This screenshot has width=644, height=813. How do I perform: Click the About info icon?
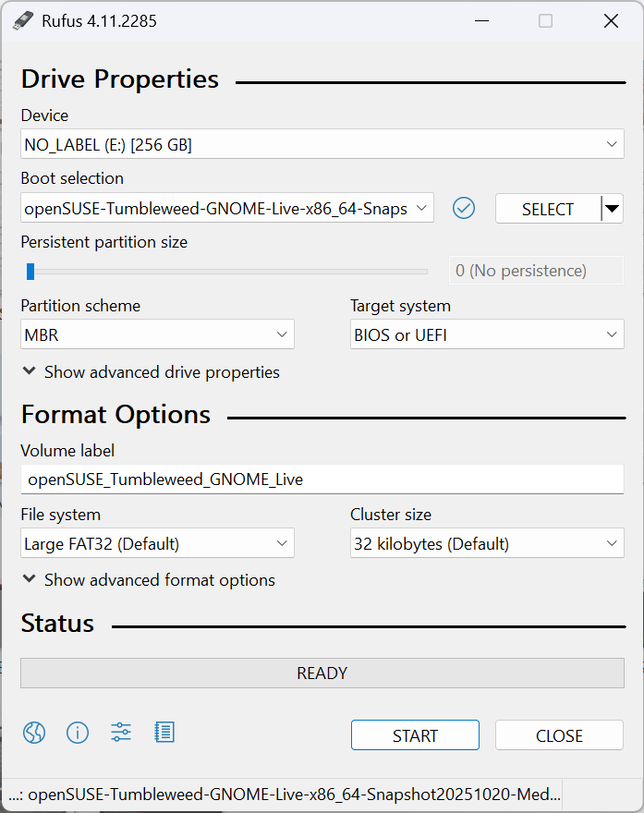(78, 734)
